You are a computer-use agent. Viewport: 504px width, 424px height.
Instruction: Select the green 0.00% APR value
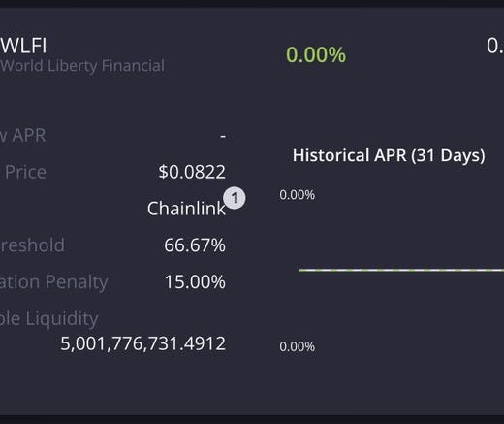pos(316,54)
